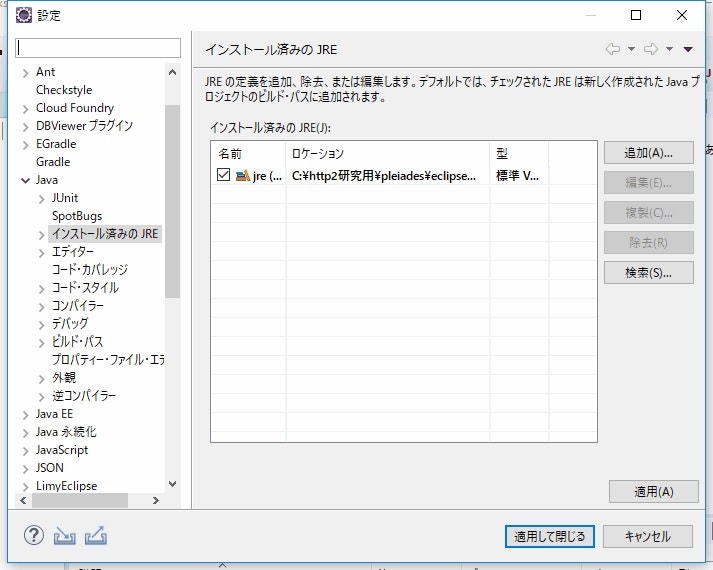Click the tree vertical scrollbar thumb
Image resolution: width=713 pixels, height=570 pixels.
[x=172, y=201]
